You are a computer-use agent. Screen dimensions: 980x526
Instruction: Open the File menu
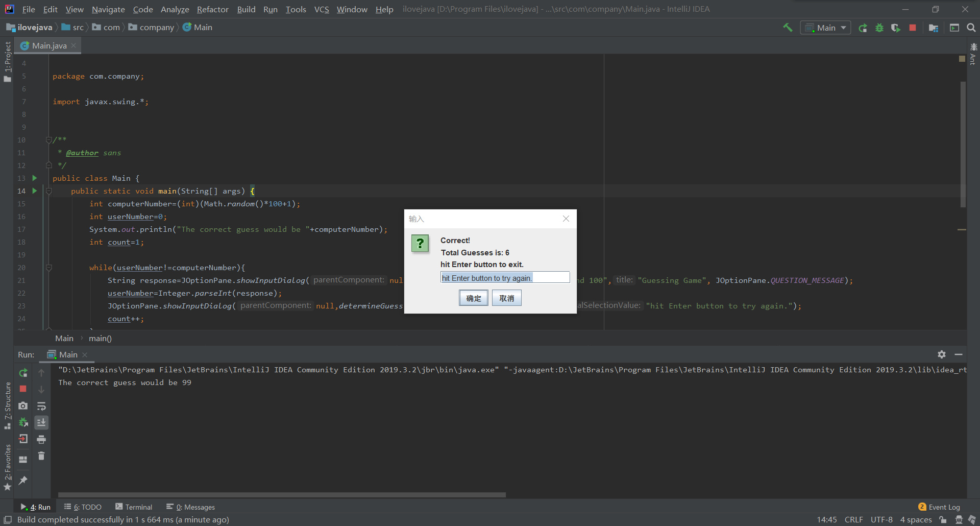click(29, 9)
